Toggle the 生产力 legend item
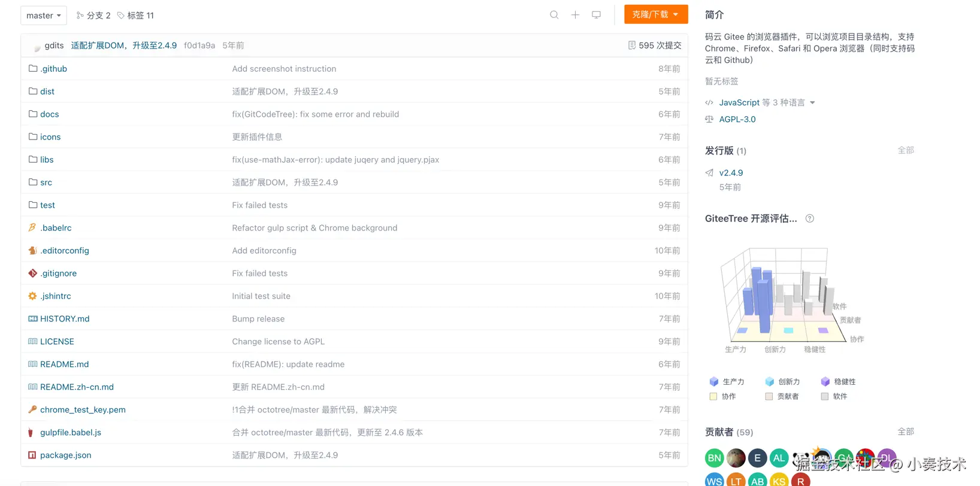The height and width of the screenshot is (486, 980). [x=727, y=381]
